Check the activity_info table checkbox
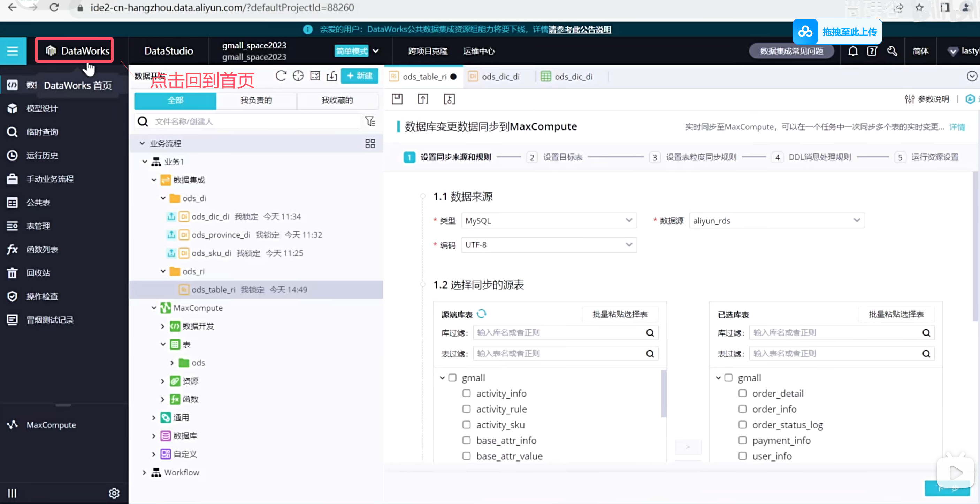980x504 pixels. click(466, 393)
